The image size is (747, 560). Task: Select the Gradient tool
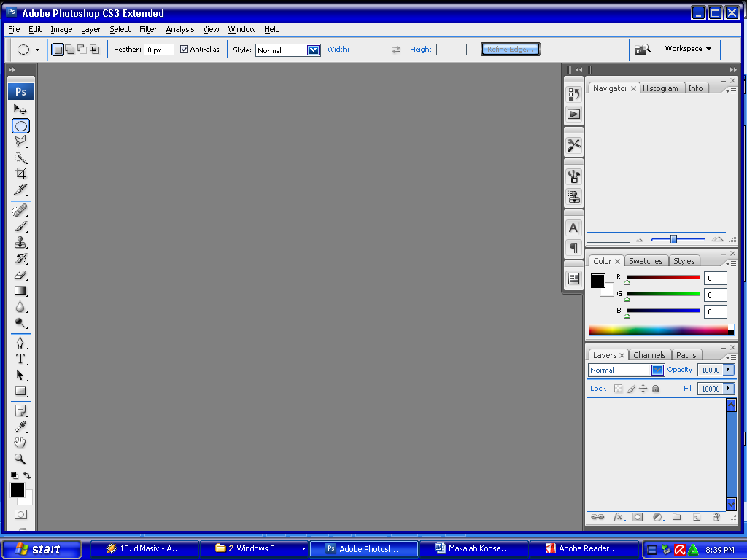20,290
